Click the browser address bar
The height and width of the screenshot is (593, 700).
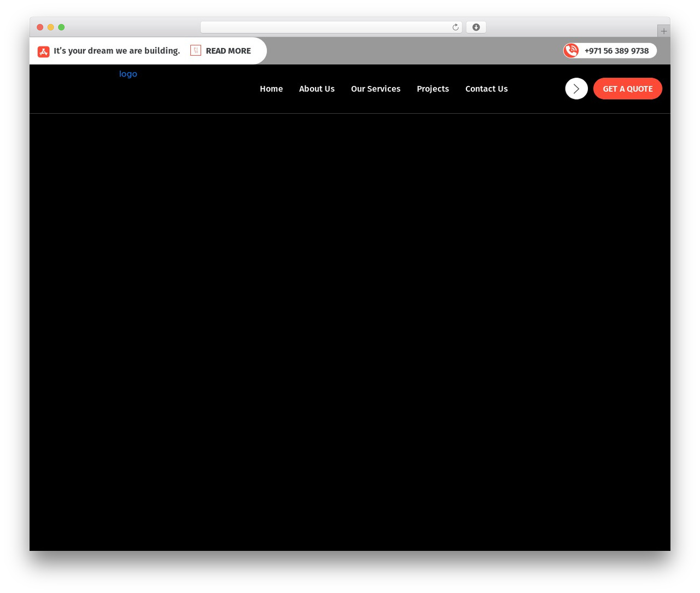[x=331, y=27]
